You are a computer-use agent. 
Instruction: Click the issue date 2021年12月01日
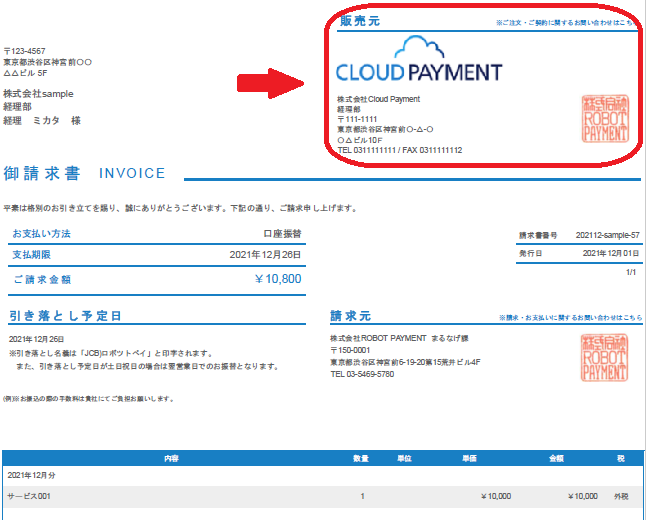pos(611,253)
